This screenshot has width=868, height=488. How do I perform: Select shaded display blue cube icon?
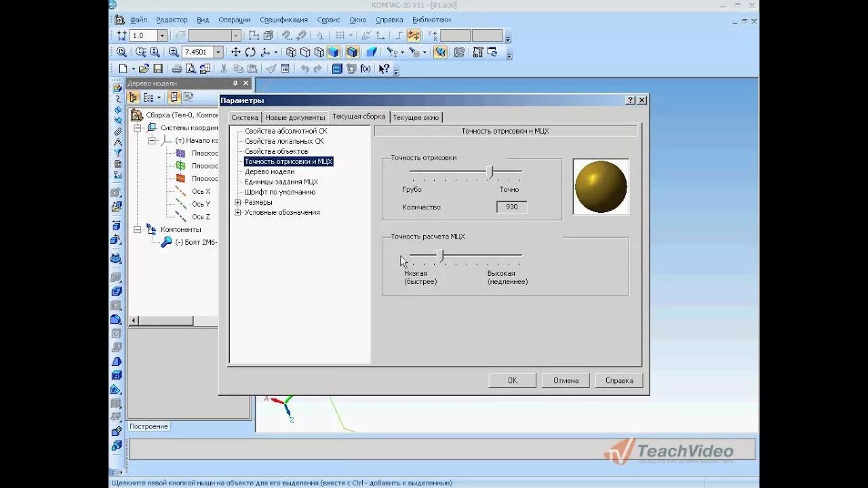pyautogui.click(x=333, y=52)
